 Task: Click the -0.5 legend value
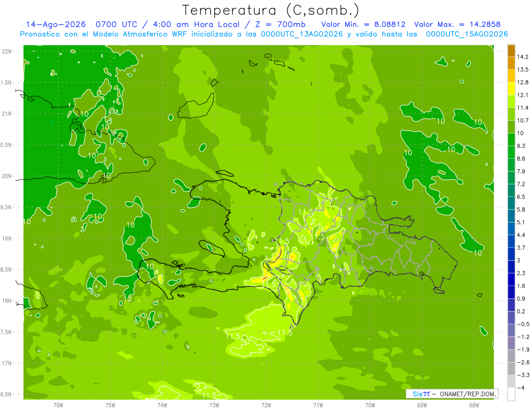(523, 324)
